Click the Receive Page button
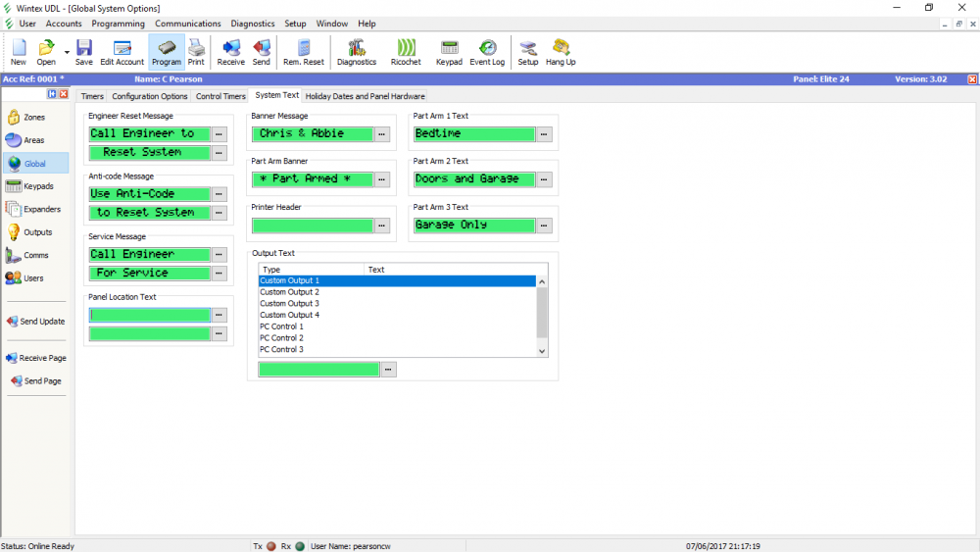The image size is (980, 552). (x=35, y=358)
